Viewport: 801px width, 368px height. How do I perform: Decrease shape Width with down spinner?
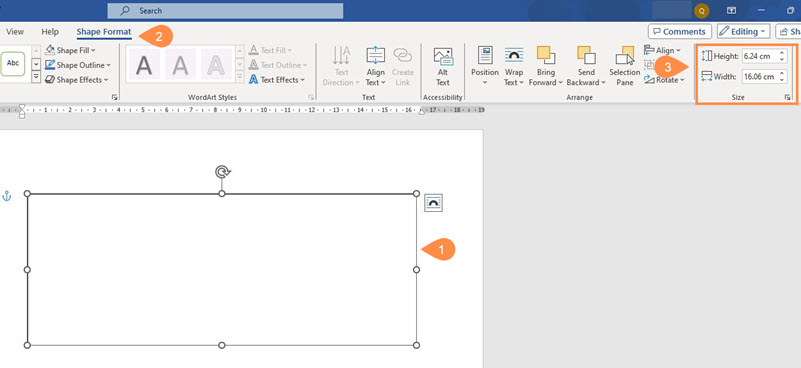point(782,80)
